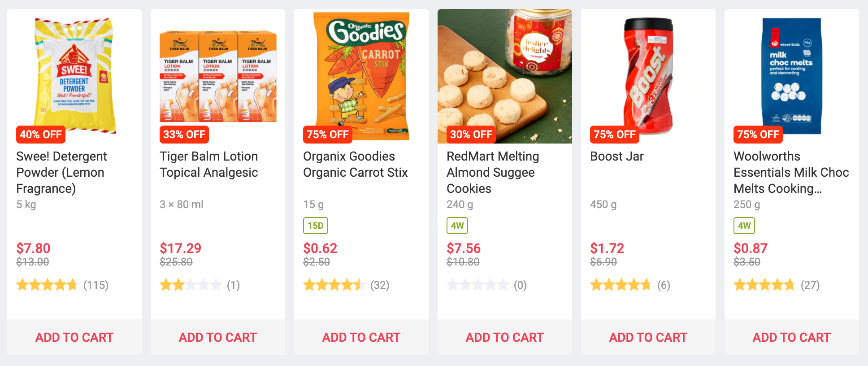Add Woolworths Milk Choc Melts to cart
The width and height of the screenshot is (868, 366).
[792, 337]
